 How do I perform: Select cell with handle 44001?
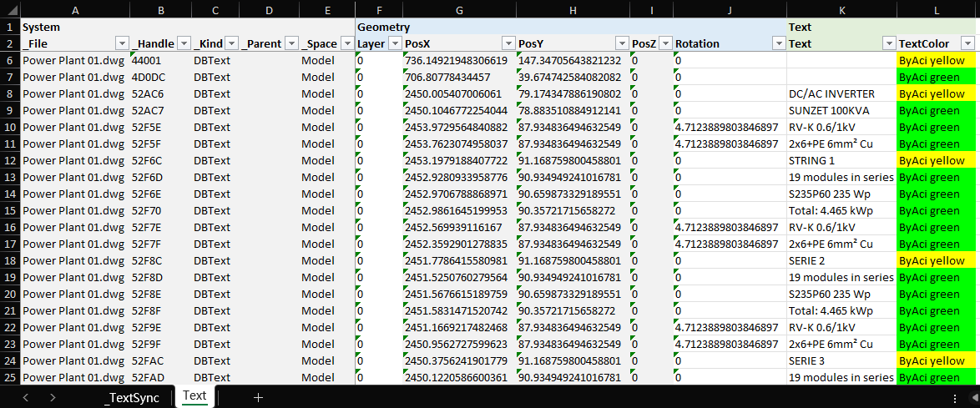pos(160,60)
